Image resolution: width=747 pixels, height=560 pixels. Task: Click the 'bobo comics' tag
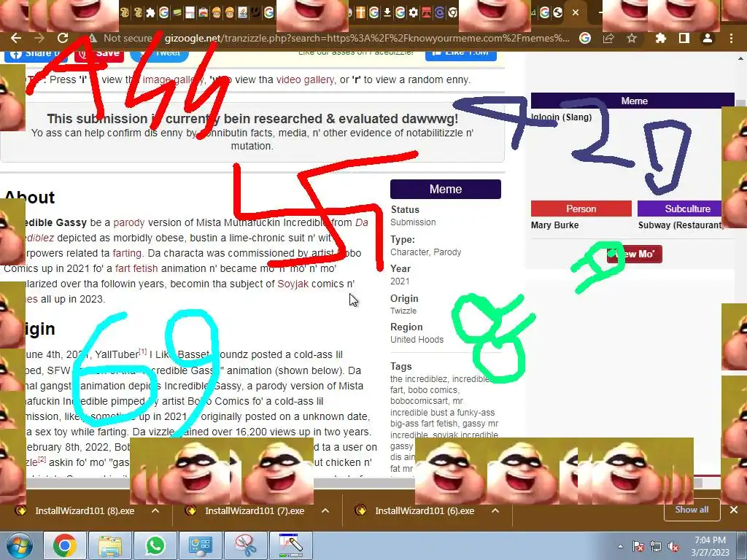pos(433,390)
